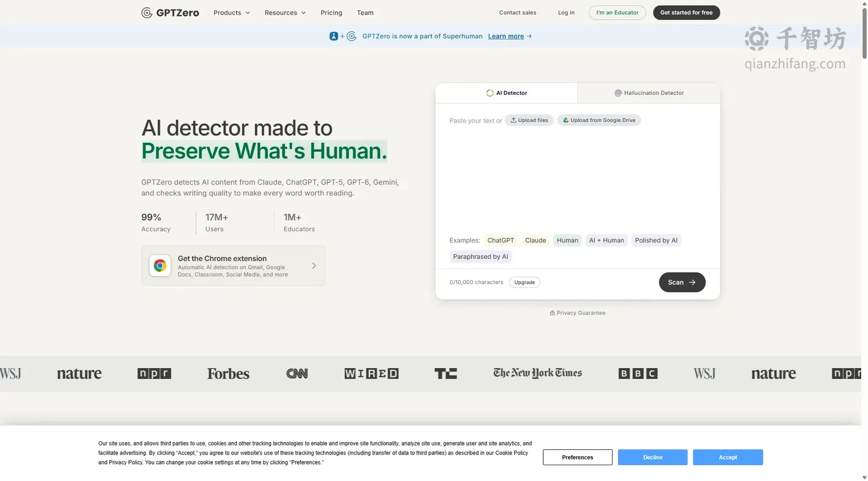The height and width of the screenshot is (481, 868).
Task: Switch to the AI Detector tab
Action: 506,93
